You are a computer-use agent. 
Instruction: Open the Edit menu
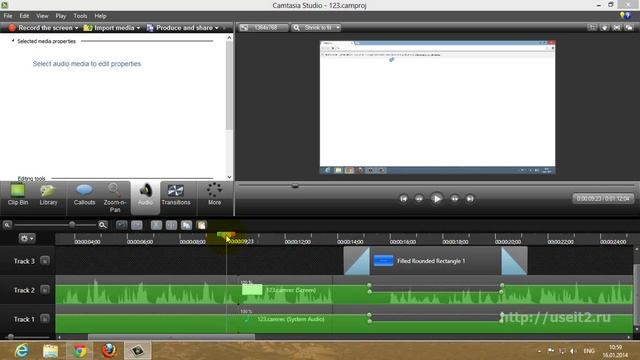pos(24,16)
